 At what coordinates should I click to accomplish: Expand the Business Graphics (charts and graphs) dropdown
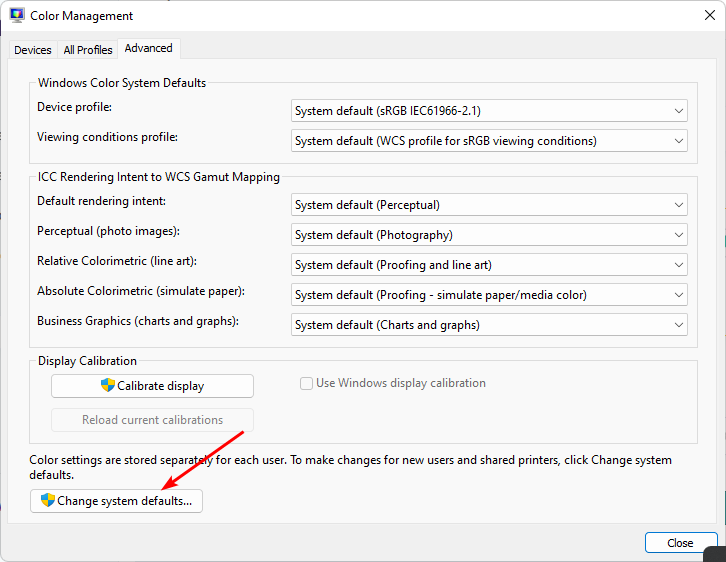coord(489,325)
